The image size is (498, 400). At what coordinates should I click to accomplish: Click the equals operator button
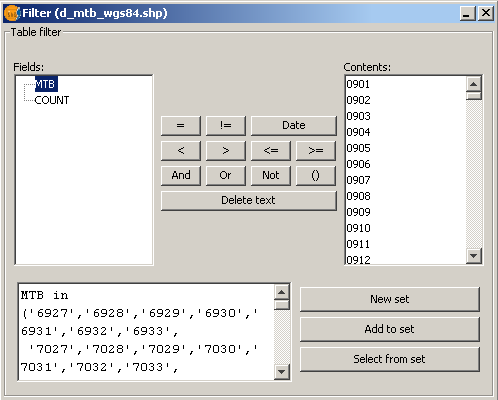coord(181,126)
